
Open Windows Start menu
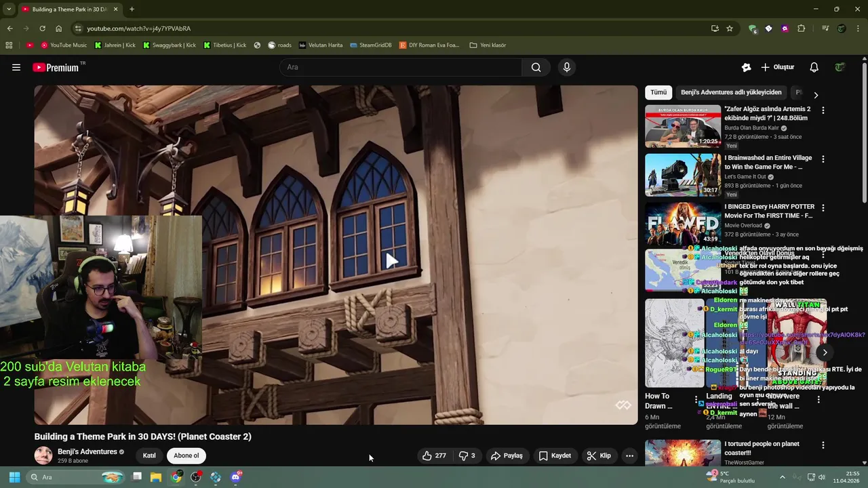(x=14, y=477)
